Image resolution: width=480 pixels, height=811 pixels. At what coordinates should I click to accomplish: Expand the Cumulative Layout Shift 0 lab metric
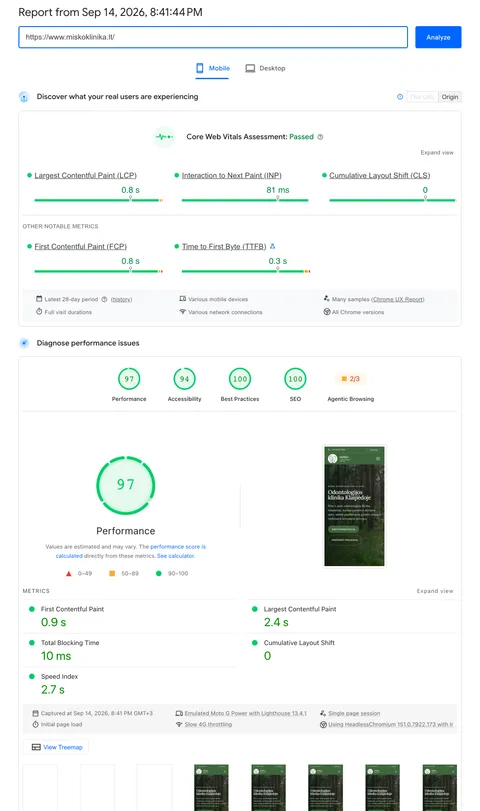(352, 650)
